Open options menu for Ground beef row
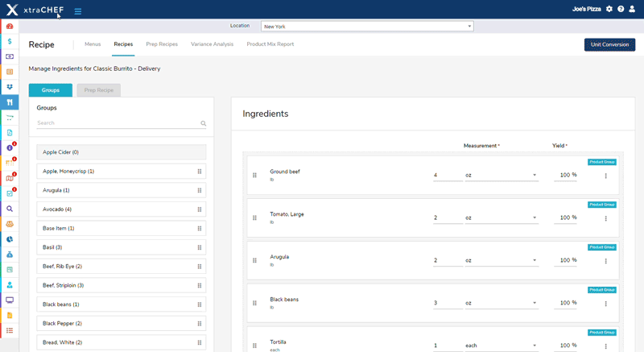Image resolution: width=644 pixels, height=352 pixels. 605,176
